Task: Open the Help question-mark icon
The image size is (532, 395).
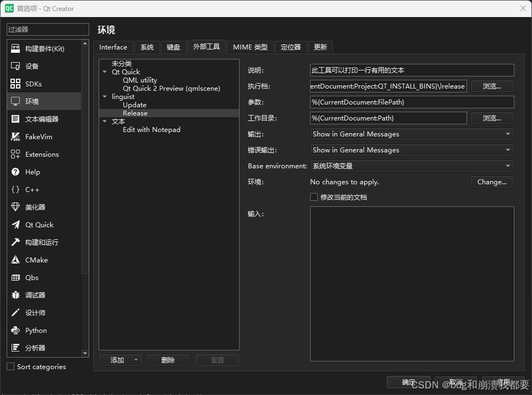Action: [x=15, y=172]
